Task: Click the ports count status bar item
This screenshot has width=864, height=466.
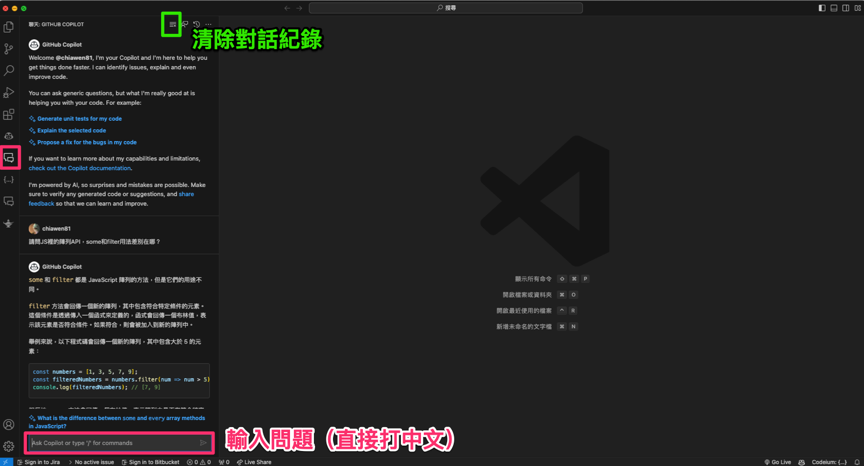Action: (x=224, y=462)
